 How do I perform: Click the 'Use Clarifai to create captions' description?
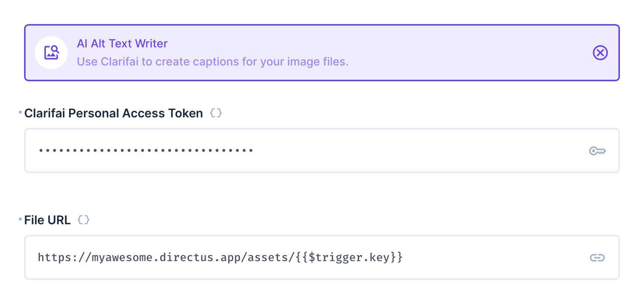point(213,62)
